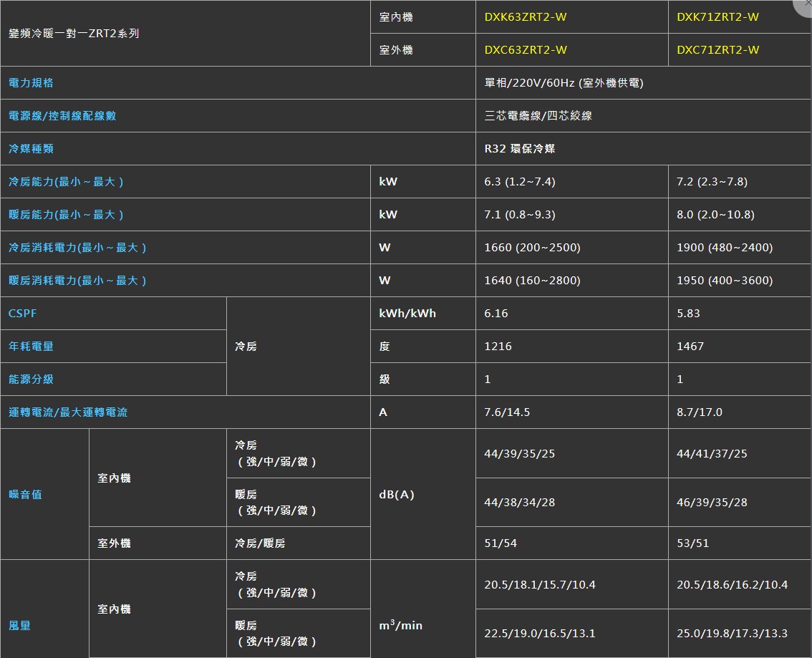This screenshot has width=812, height=658.
Task: Click the R32 環保冷媒 value cell
Action: coord(519,149)
